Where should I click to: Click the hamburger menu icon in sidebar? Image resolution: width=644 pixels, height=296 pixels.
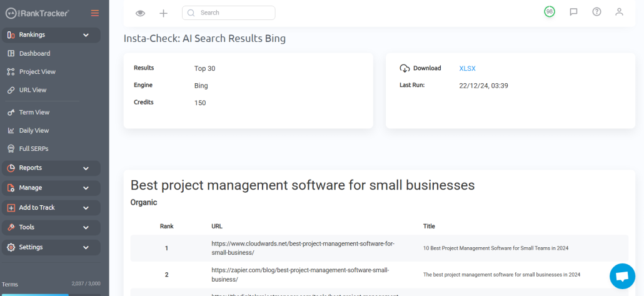point(95,13)
